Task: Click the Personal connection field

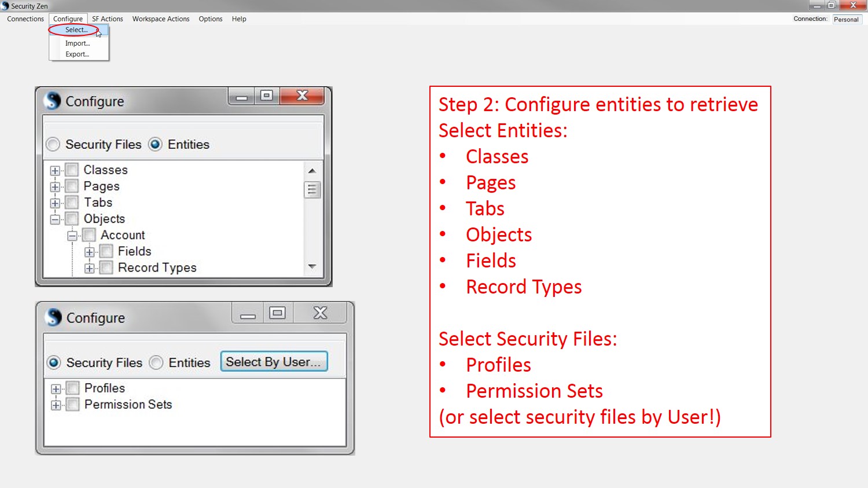Action: (x=846, y=19)
